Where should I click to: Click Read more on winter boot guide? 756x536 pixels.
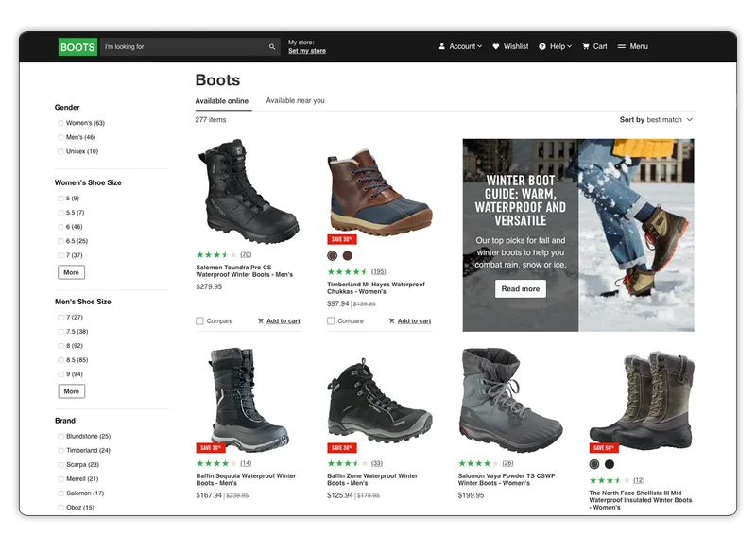[x=521, y=288]
